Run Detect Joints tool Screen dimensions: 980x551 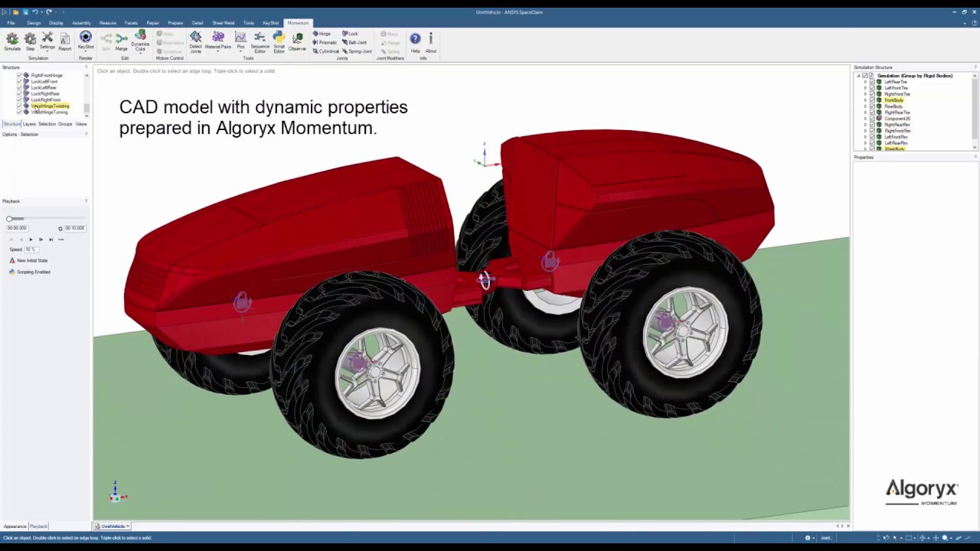(196, 41)
